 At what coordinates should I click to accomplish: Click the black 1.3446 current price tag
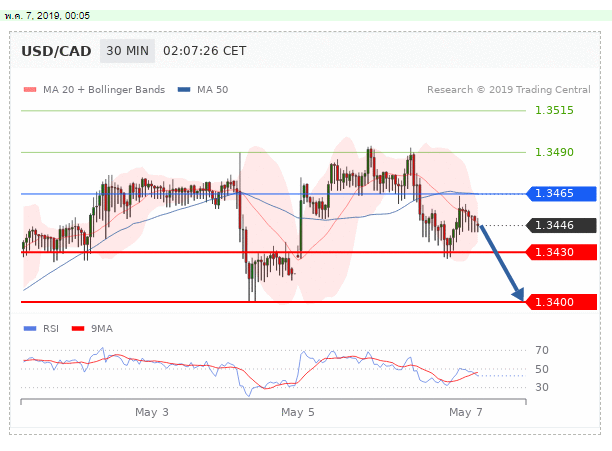(561, 226)
